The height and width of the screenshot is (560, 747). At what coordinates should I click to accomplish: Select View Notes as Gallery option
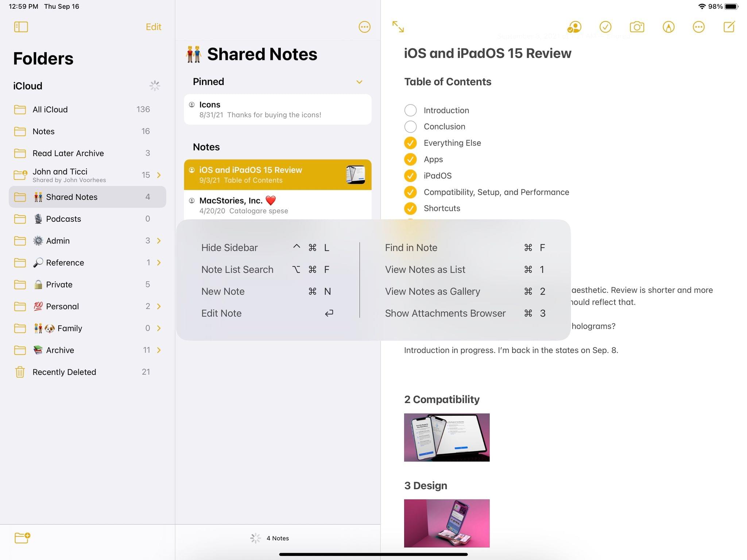(x=432, y=291)
